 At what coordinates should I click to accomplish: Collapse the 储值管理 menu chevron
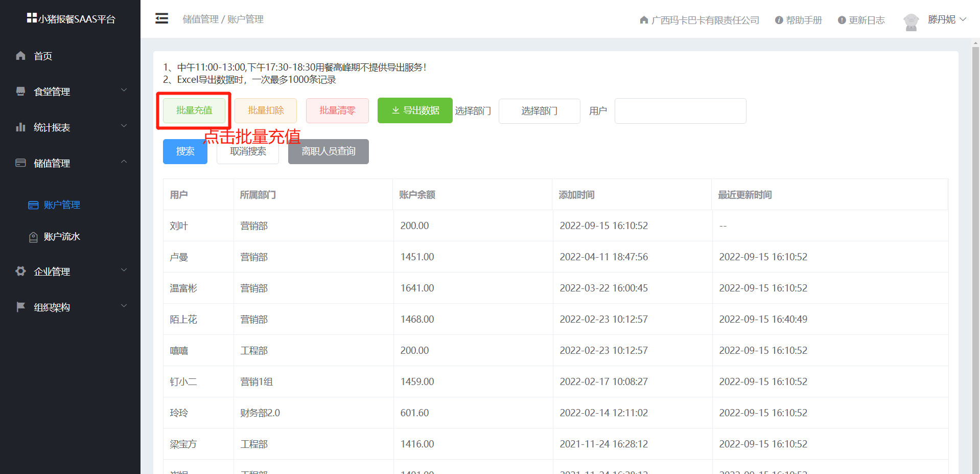pyautogui.click(x=124, y=162)
